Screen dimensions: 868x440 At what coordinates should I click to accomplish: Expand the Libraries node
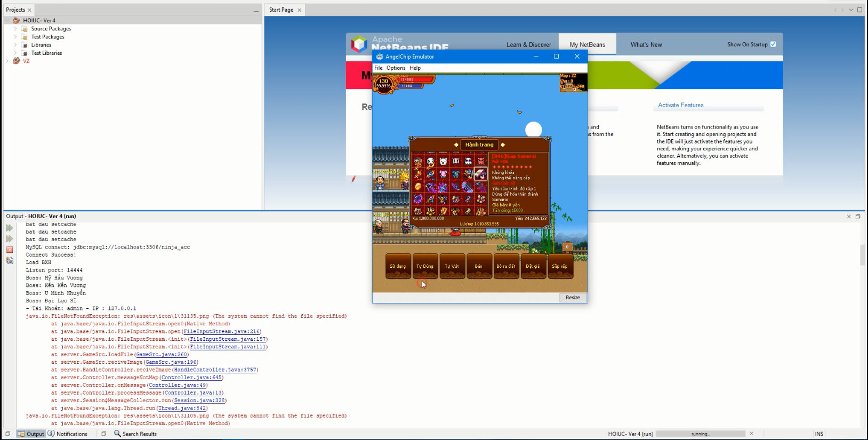(15, 45)
